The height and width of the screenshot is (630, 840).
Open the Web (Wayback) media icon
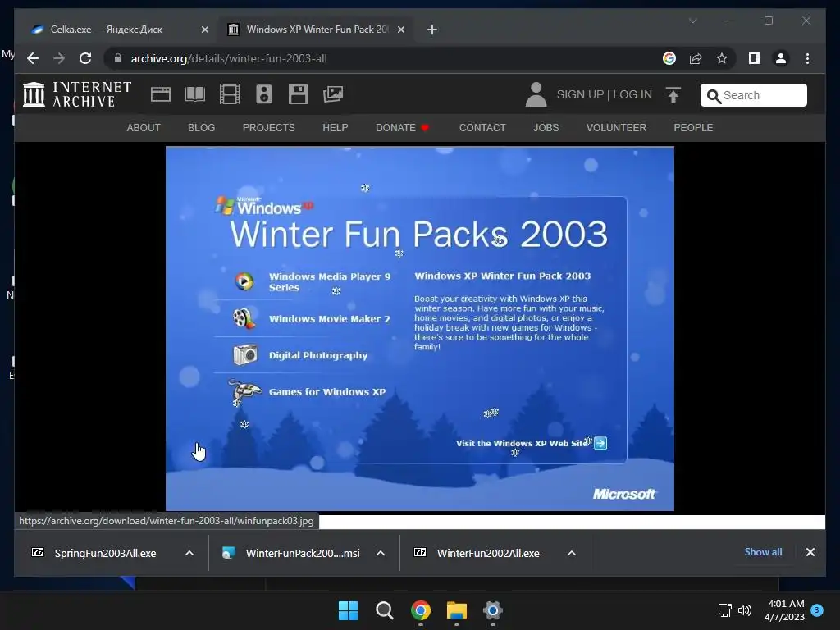pos(161,94)
